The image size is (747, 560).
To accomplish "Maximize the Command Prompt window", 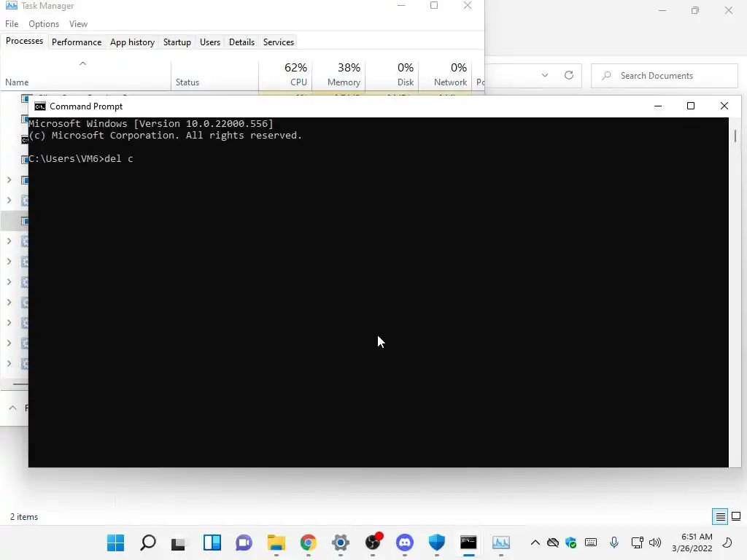I will 691,106.
